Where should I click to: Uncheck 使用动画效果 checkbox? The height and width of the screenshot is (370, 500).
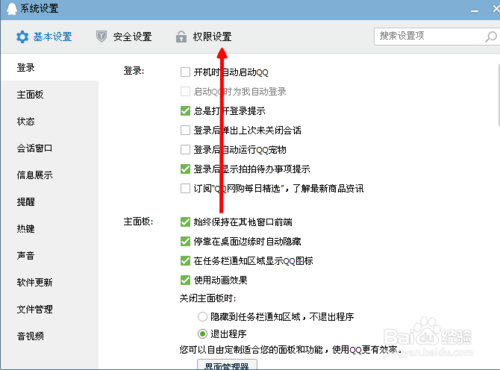tap(185, 280)
